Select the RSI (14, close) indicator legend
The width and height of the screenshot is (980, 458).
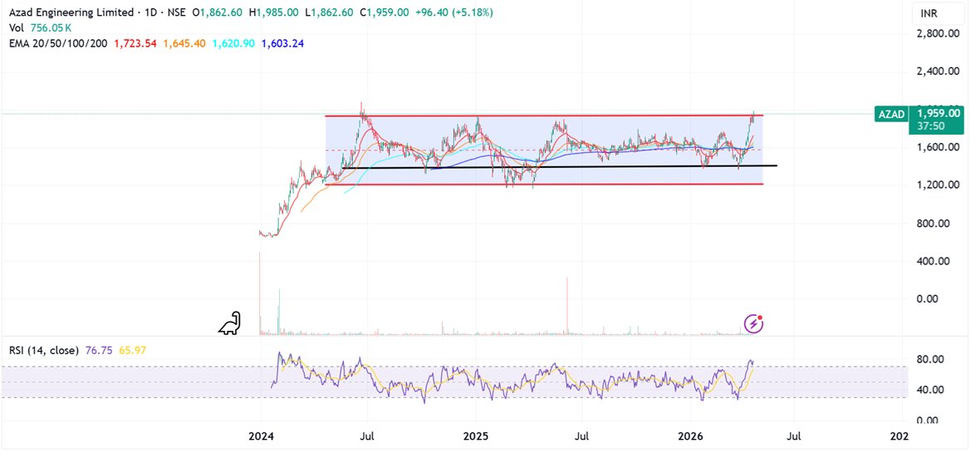44,351
